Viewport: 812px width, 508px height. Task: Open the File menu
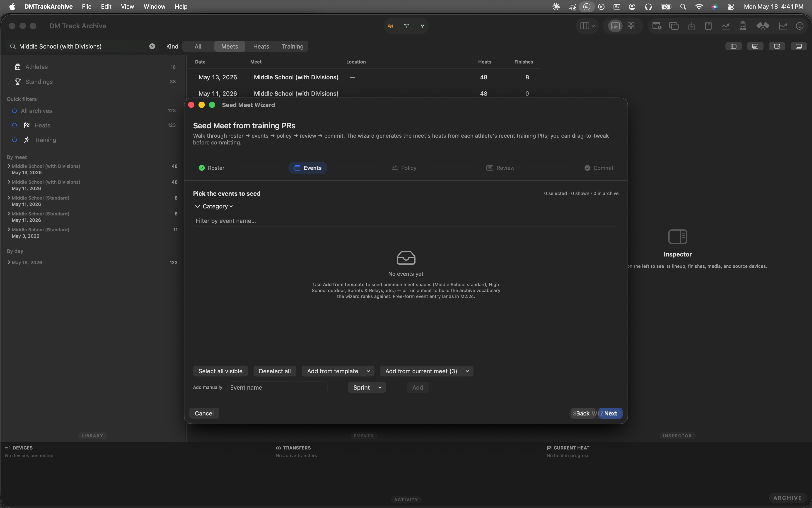87,6
